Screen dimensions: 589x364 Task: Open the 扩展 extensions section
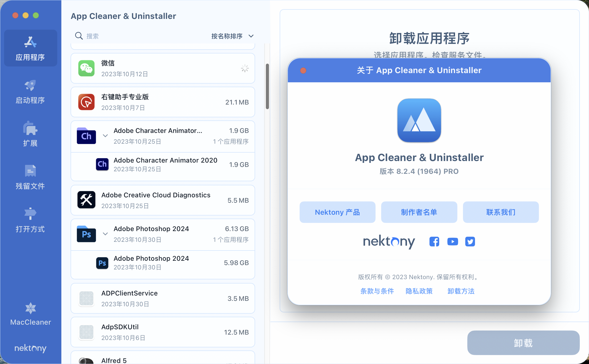[30, 134]
